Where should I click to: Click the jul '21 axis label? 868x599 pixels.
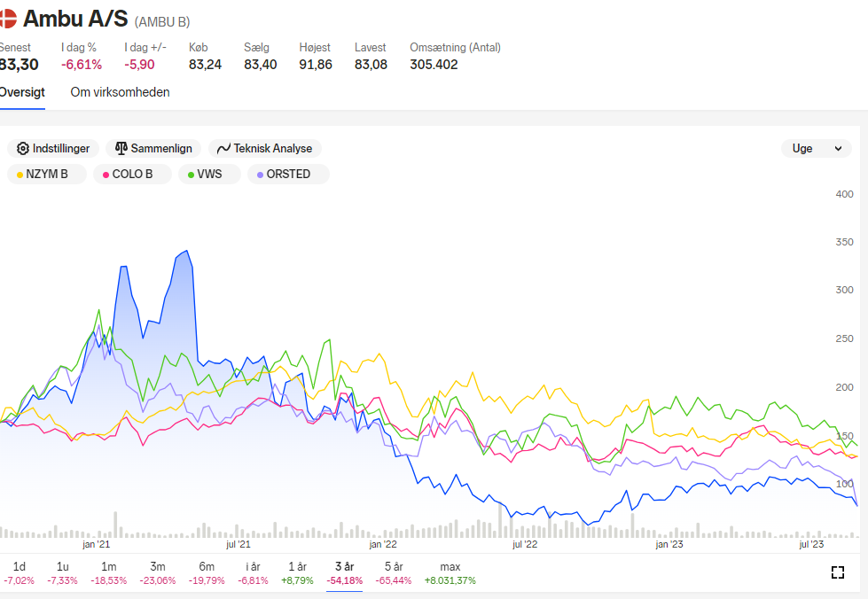coord(238,544)
